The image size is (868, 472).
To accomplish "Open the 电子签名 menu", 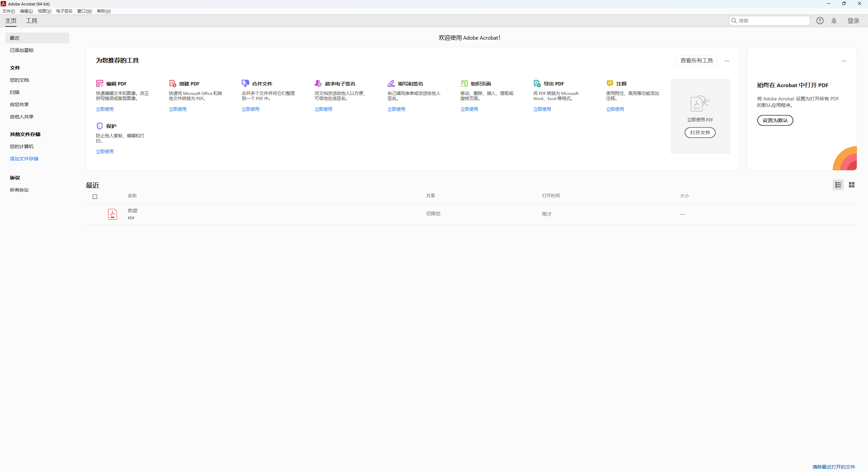I will pyautogui.click(x=64, y=11).
